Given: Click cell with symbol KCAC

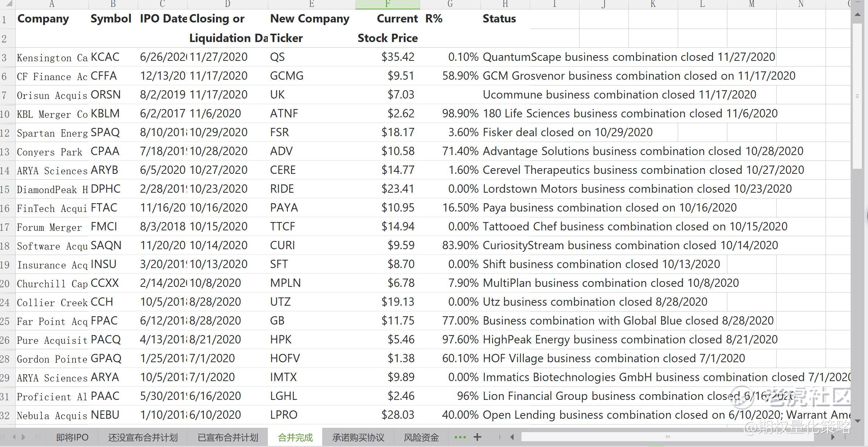Looking at the screenshot, I should point(113,57).
